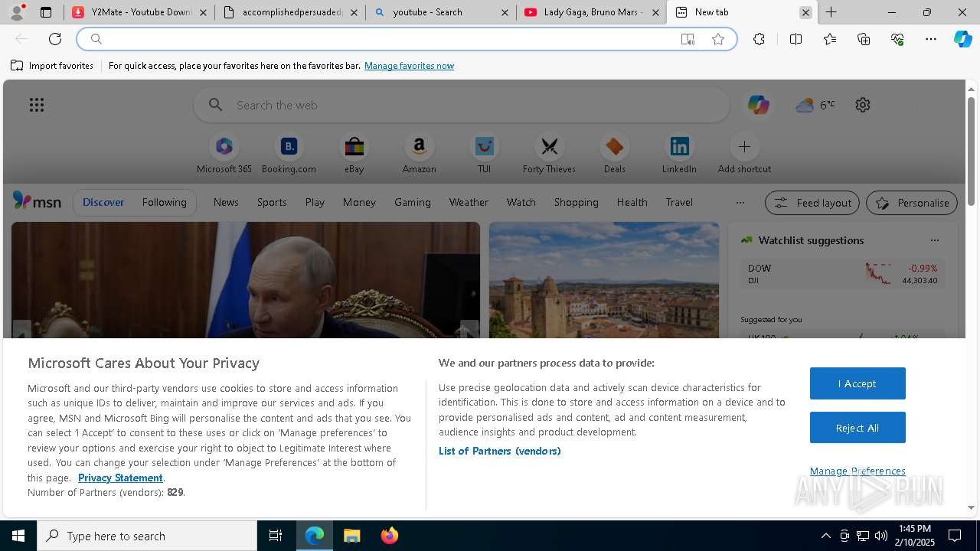Open the DOW watchlist entry
Screen dimensions: 980x551
pos(842,274)
